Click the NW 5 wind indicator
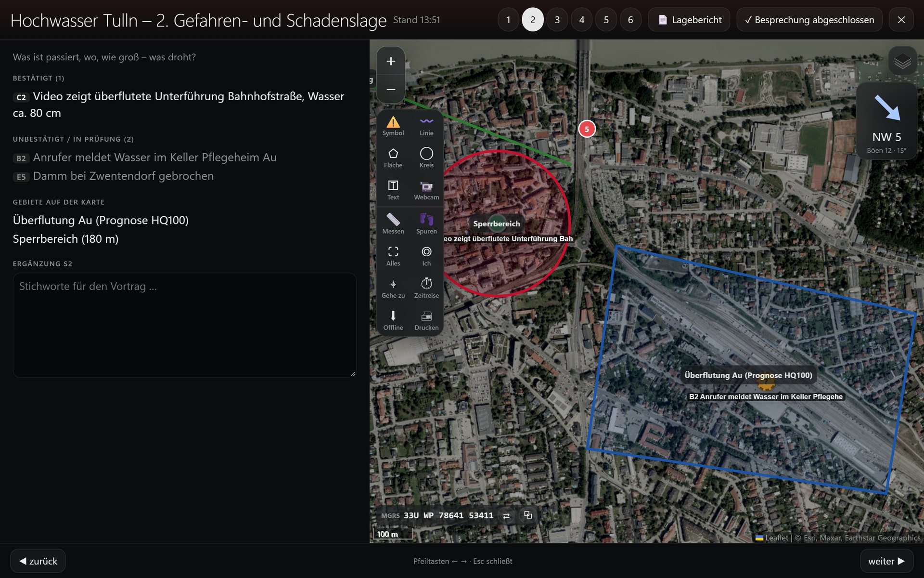Viewport: 924px width, 578px height. (886, 121)
